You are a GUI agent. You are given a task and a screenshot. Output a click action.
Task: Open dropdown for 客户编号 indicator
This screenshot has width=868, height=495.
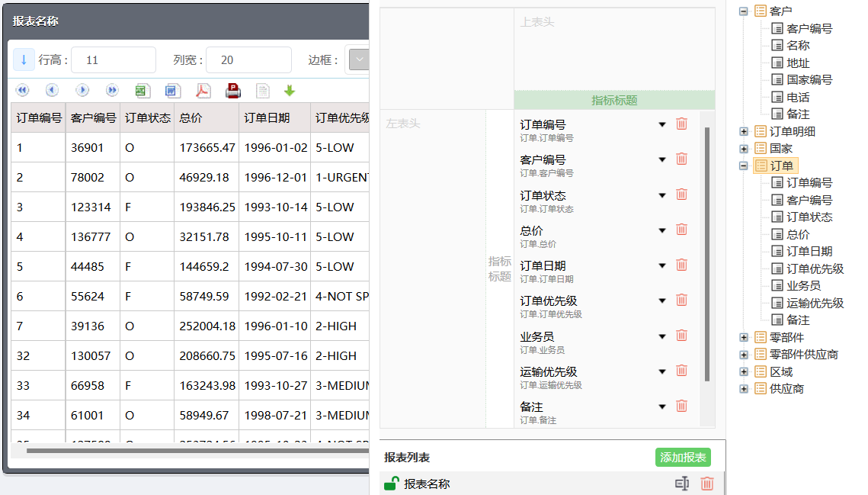(662, 159)
